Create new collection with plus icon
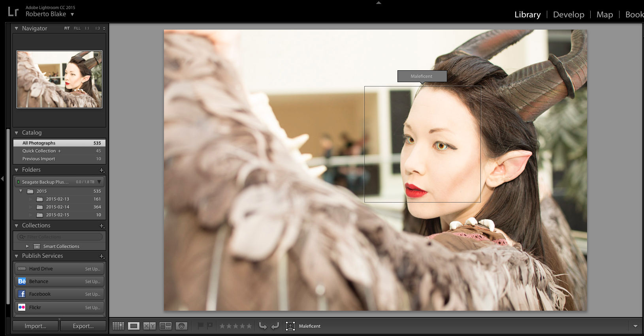Viewport: 644px width, 336px height. point(102,226)
